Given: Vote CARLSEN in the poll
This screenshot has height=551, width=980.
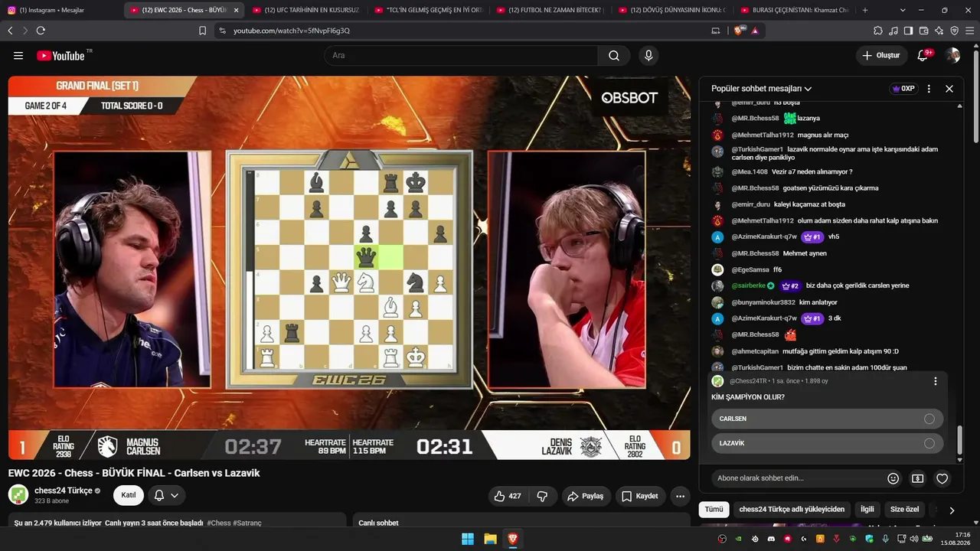Looking at the screenshot, I should (827, 419).
